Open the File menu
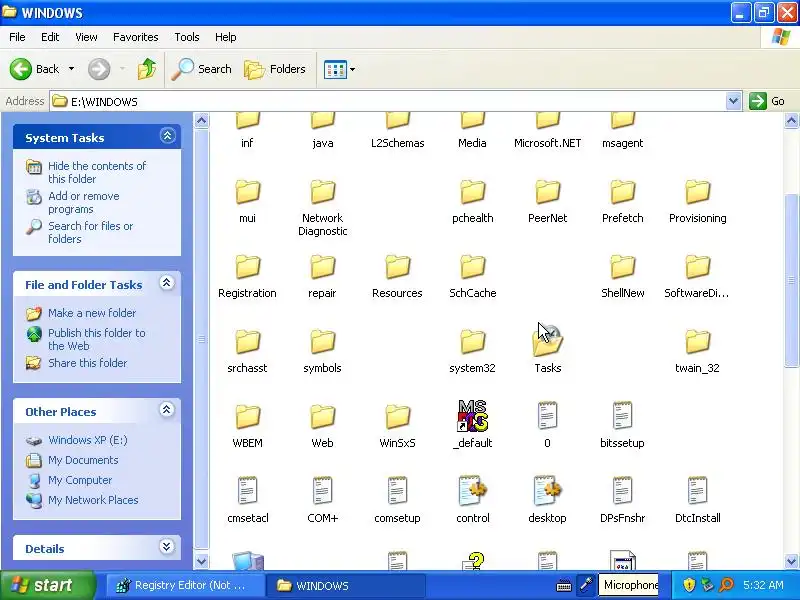800x600 pixels. coord(17,37)
